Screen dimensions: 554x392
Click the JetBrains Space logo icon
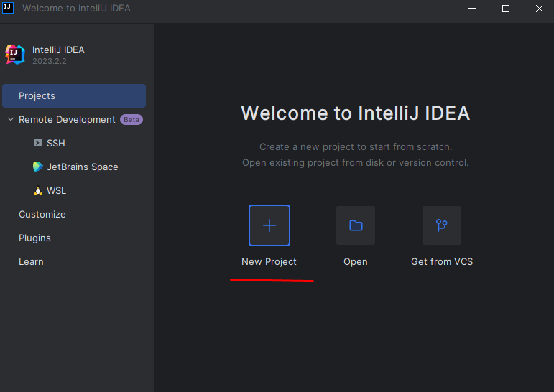38,167
